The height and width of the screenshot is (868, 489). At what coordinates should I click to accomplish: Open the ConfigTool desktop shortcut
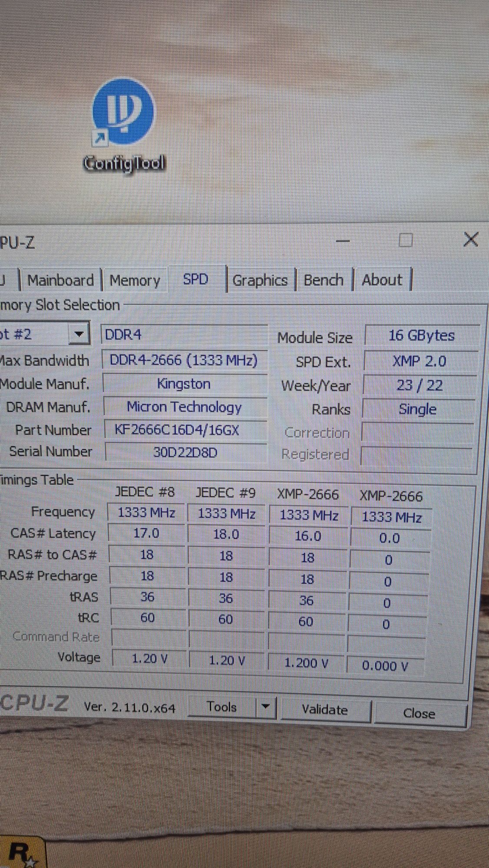[x=124, y=126]
